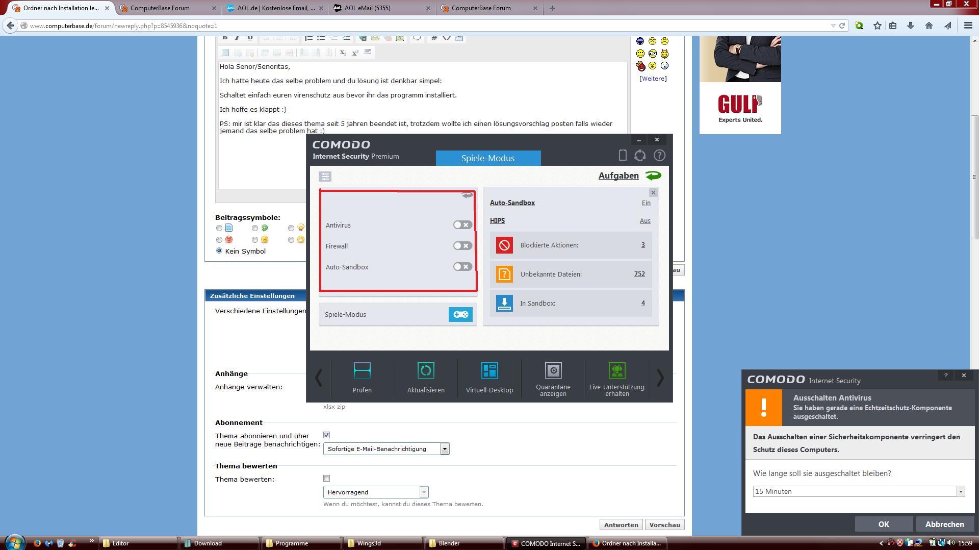Expand quick launch overflow chevron
Screen dimensions: 980x550
point(91,542)
